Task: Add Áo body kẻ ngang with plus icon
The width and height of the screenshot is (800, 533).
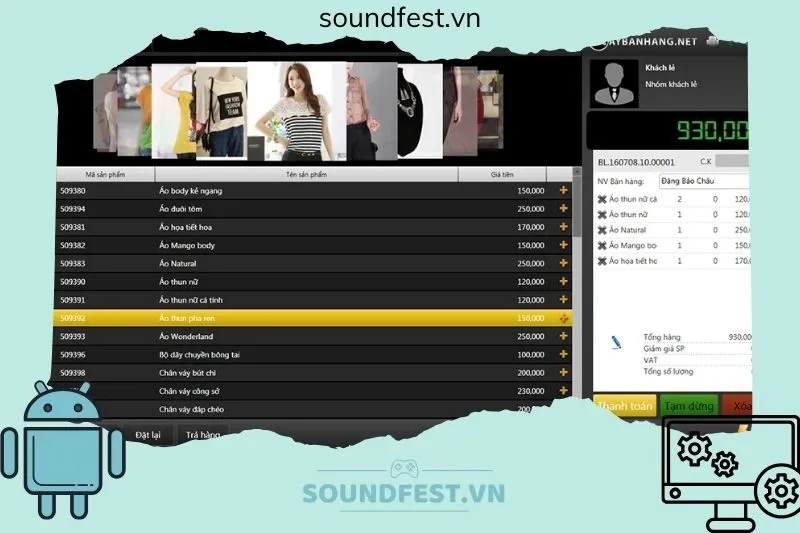Action: click(x=563, y=191)
